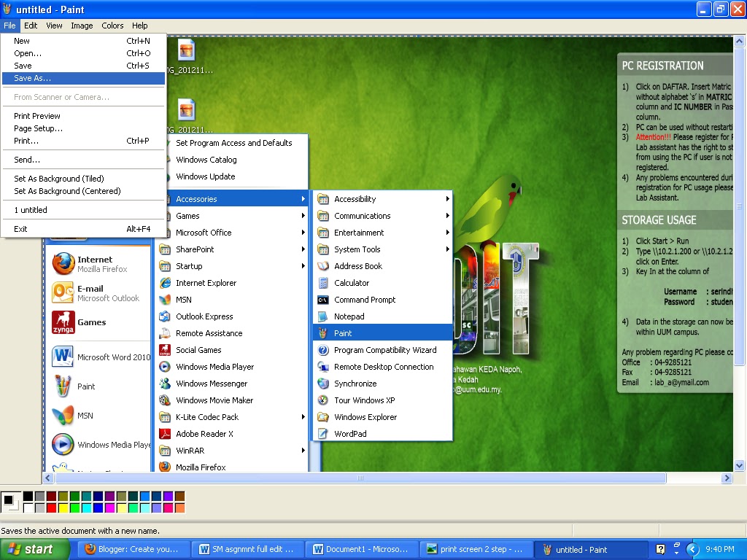Click the Windows Media Player icon in left list
This screenshot has width=747, height=560.
point(63,445)
